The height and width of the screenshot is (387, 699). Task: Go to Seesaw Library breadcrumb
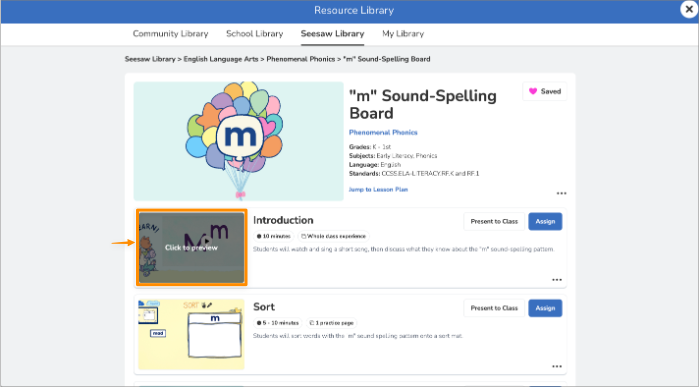(150, 59)
